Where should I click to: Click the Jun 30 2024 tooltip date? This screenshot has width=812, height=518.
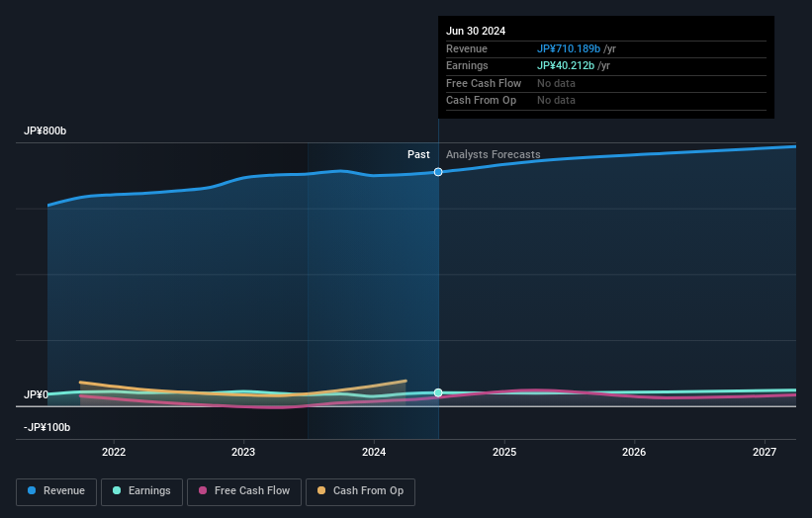coord(476,31)
